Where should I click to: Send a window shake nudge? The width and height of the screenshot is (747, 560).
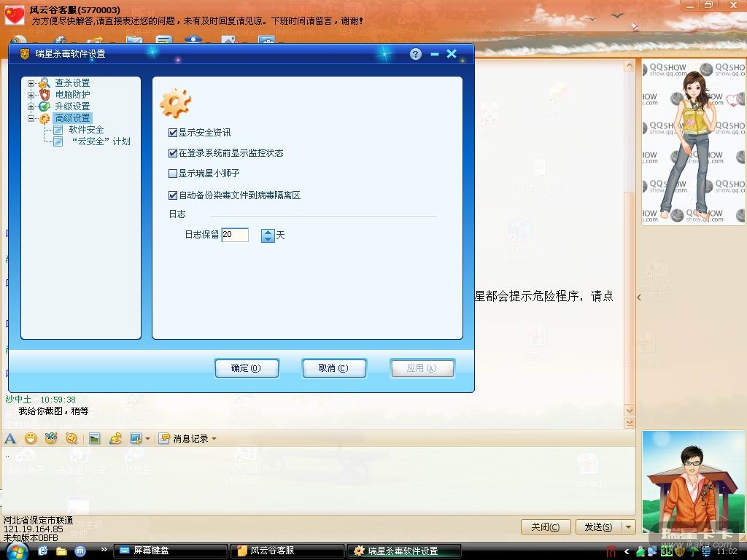click(x=71, y=438)
